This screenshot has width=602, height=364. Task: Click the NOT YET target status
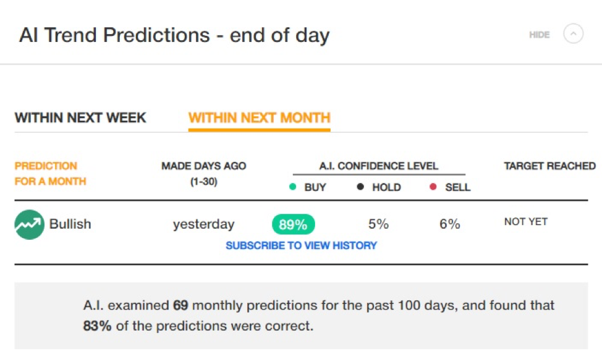[526, 221]
